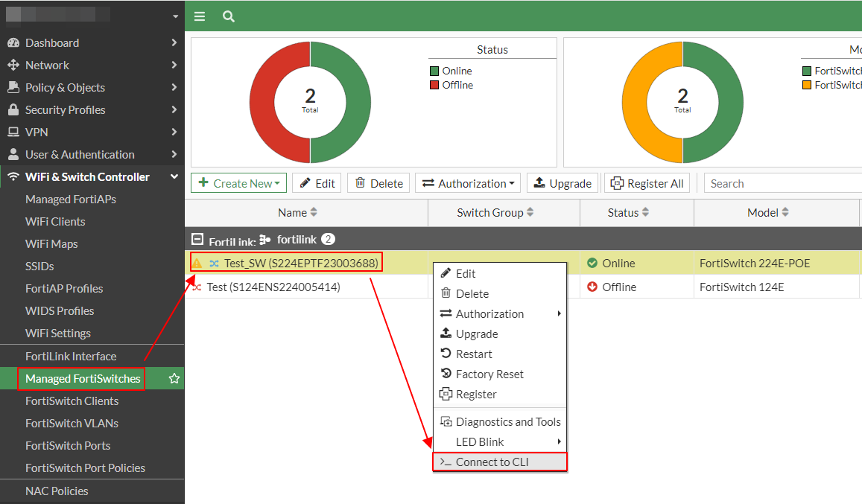Viewport: 862px width, 504px height.
Task: Select Connect to CLI
Action: point(500,462)
